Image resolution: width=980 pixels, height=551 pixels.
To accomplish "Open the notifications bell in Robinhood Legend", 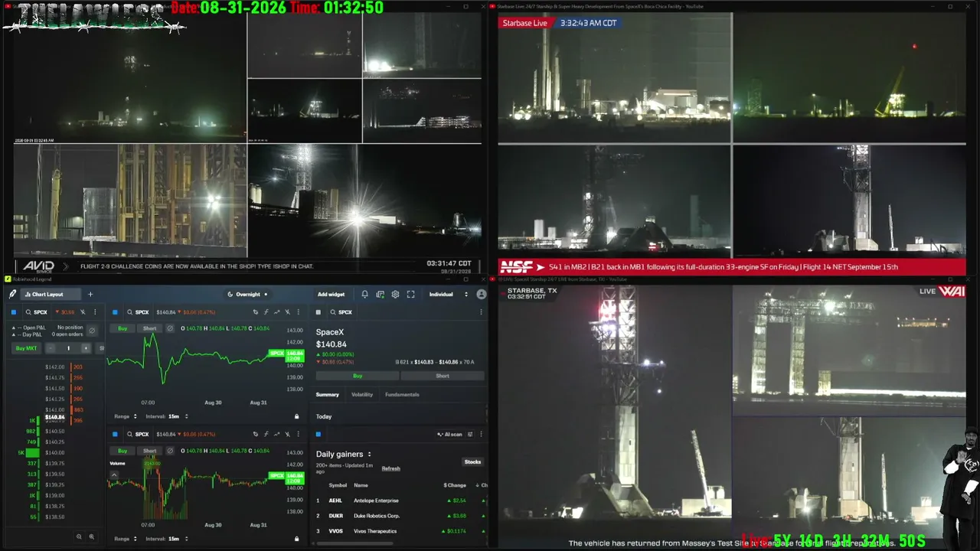I will tap(365, 295).
